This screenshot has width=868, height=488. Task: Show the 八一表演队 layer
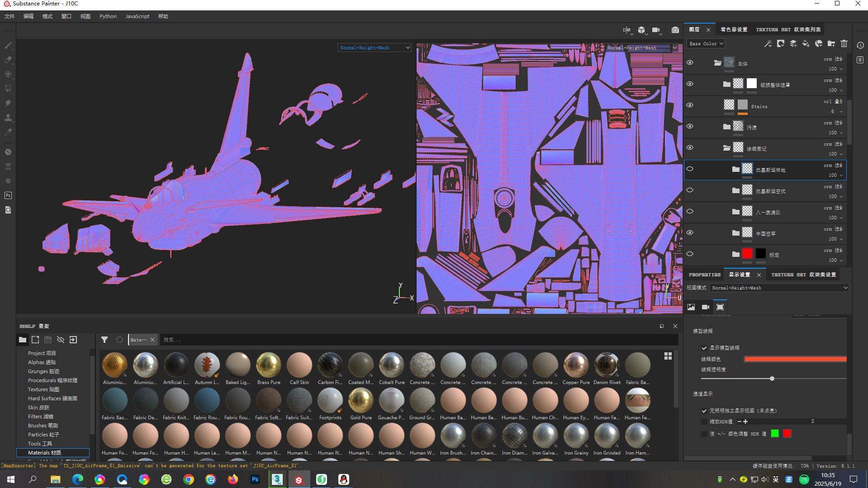pyautogui.click(x=690, y=212)
